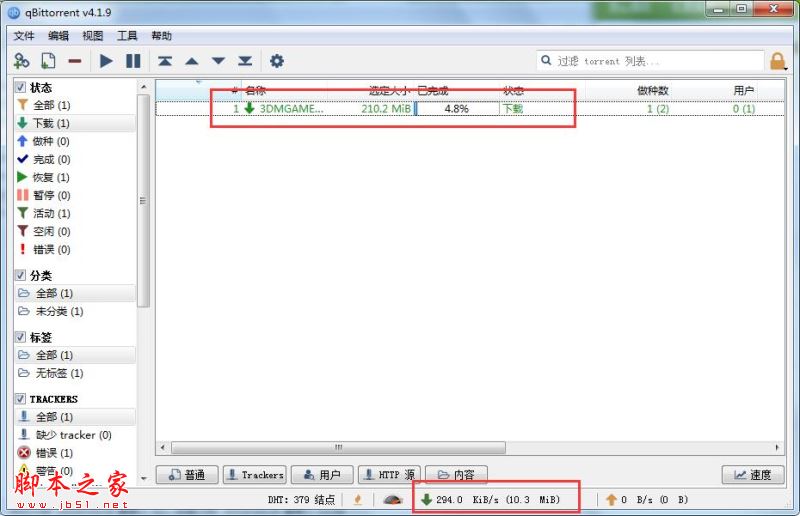Click the left arrow of horizontal scrollbar
This screenshot has height=516, width=800.
[x=162, y=448]
